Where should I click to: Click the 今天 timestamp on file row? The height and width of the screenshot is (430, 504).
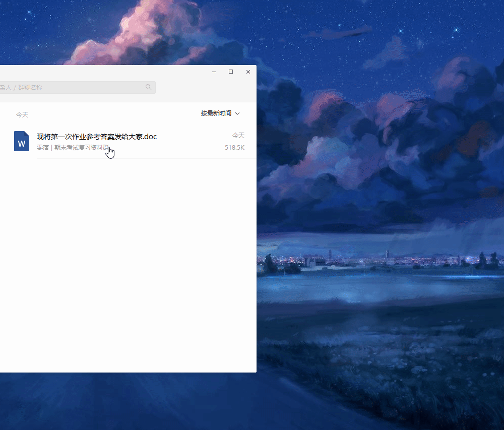(x=238, y=136)
